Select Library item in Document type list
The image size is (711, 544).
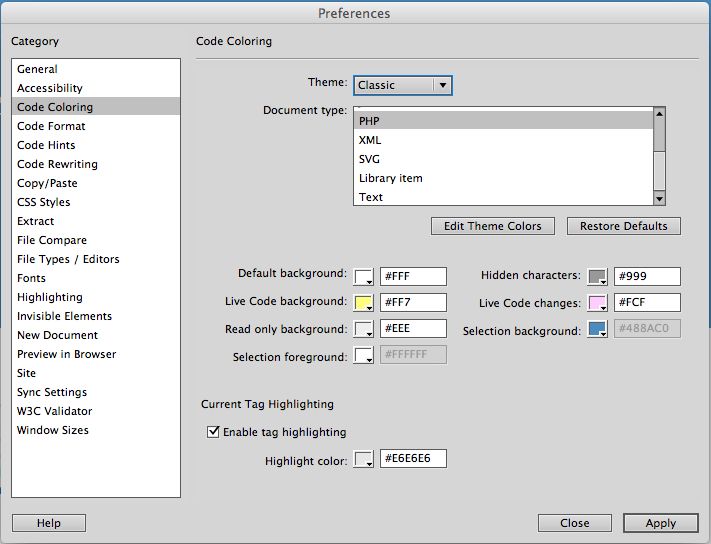click(x=503, y=178)
